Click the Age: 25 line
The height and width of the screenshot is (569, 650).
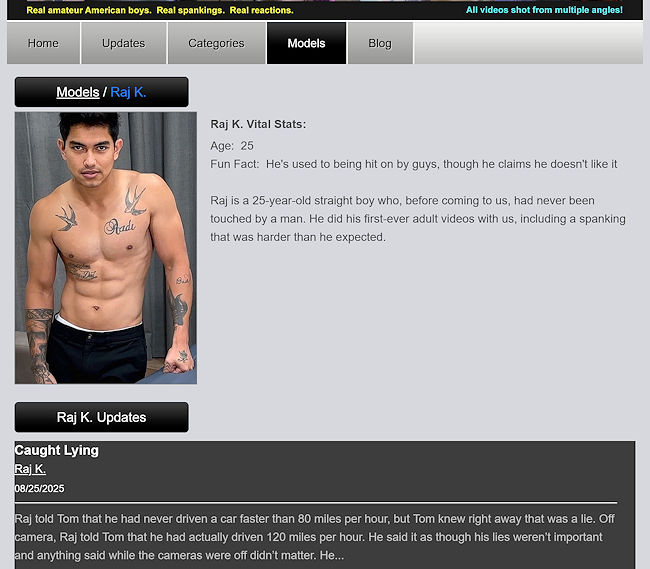tap(232, 146)
